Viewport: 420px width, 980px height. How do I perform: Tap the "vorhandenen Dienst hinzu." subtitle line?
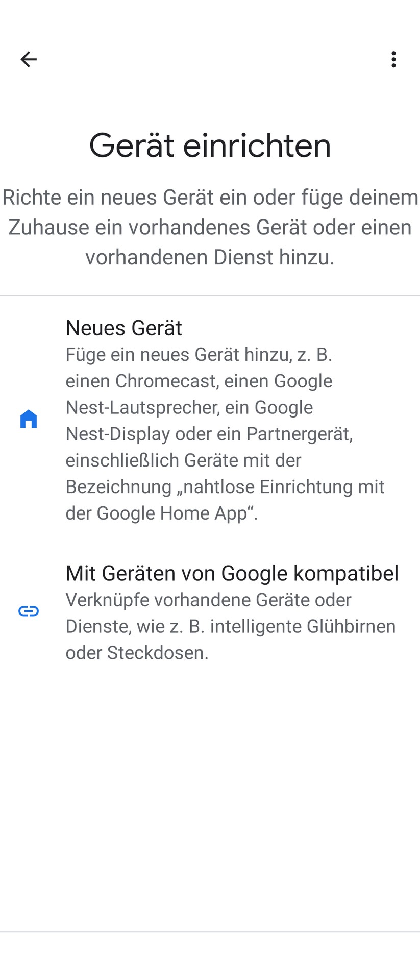pyautogui.click(x=210, y=257)
